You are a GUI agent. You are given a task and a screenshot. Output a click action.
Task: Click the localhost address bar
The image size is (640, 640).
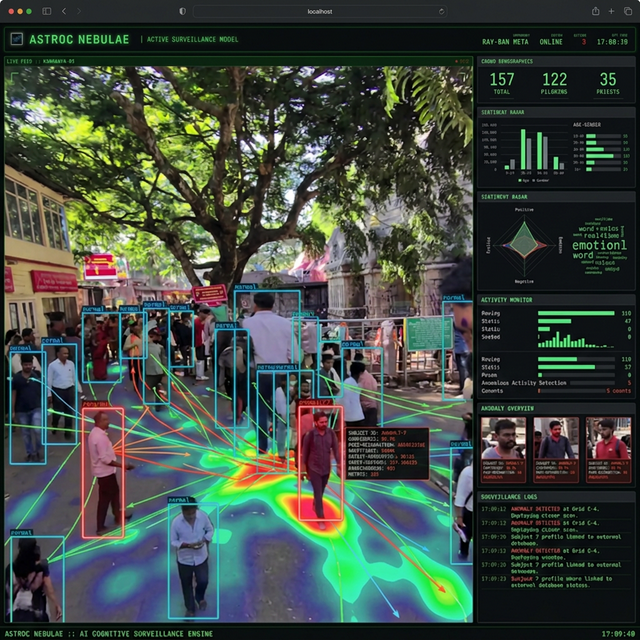click(320, 11)
